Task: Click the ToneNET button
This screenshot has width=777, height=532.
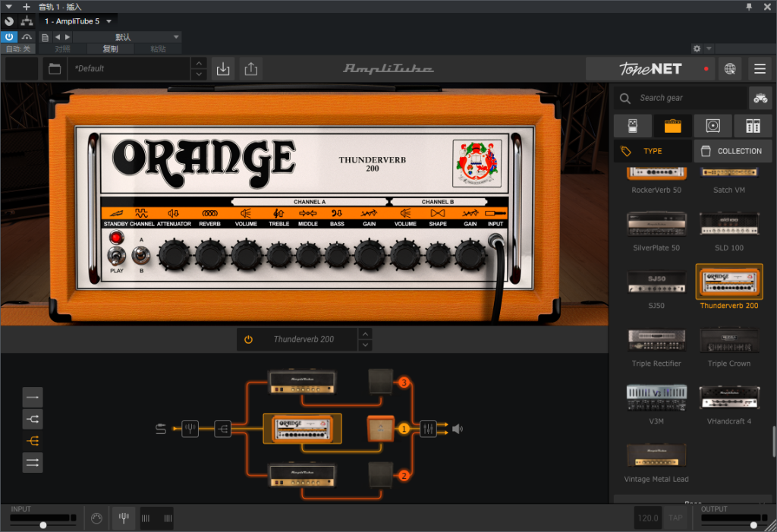Action: point(650,69)
